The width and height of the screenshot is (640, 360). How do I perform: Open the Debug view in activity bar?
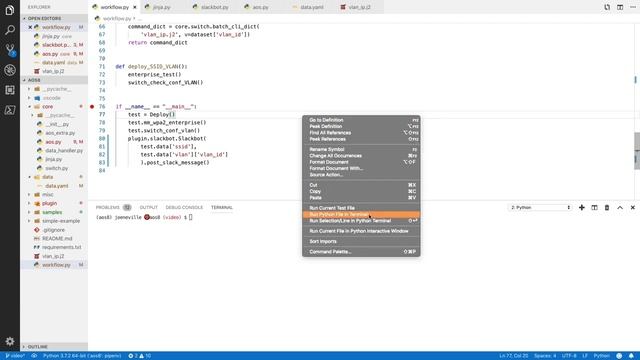[x=10, y=70]
